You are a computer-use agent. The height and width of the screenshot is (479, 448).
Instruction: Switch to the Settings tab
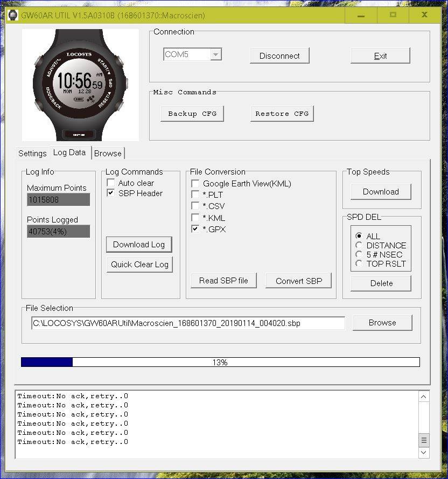pos(32,154)
